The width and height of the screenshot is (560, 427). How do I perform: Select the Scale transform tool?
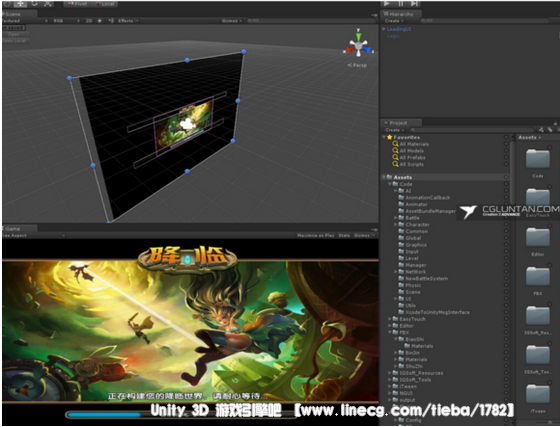pyautogui.click(x=48, y=4)
